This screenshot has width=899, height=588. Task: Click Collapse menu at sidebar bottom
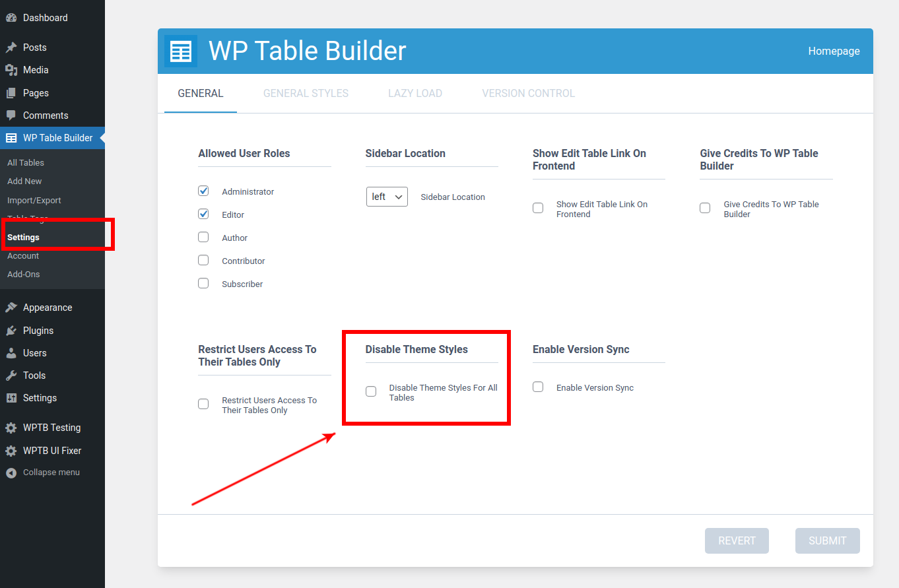click(x=52, y=473)
